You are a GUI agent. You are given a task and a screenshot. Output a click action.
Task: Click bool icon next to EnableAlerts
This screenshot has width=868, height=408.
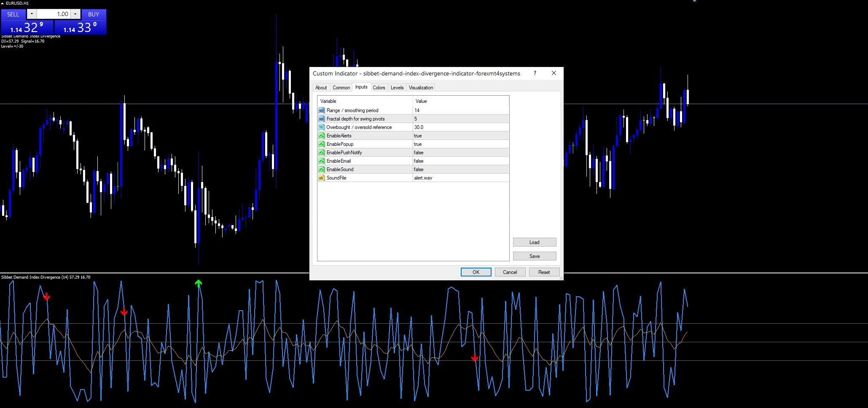(322, 136)
